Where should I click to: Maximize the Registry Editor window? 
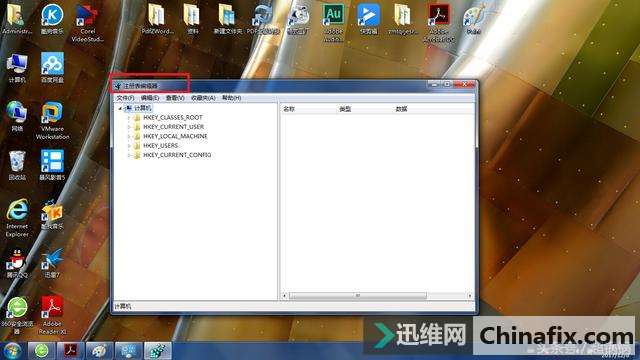(x=447, y=84)
